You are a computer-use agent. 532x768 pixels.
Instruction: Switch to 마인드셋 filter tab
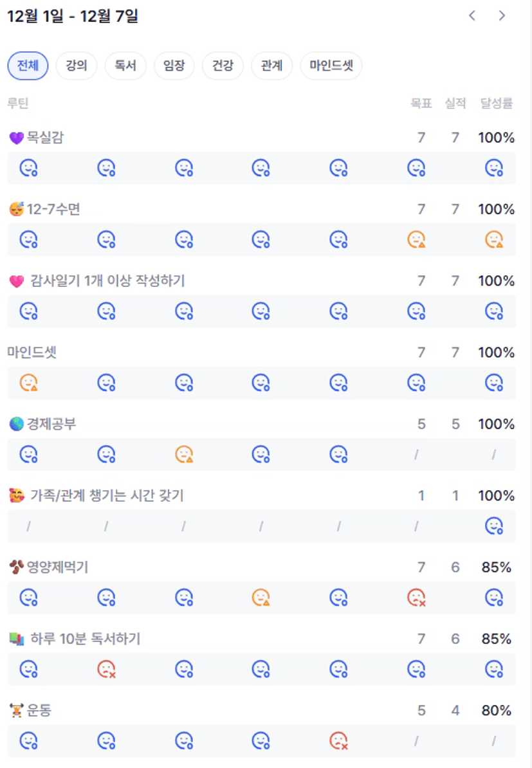coord(331,66)
